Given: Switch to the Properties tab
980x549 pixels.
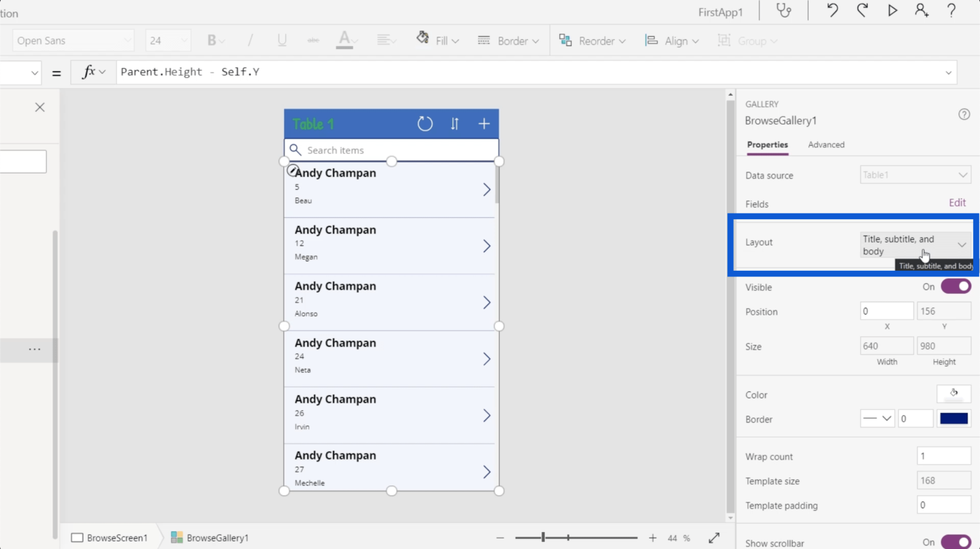Looking at the screenshot, I should click(x=767, y=145).
